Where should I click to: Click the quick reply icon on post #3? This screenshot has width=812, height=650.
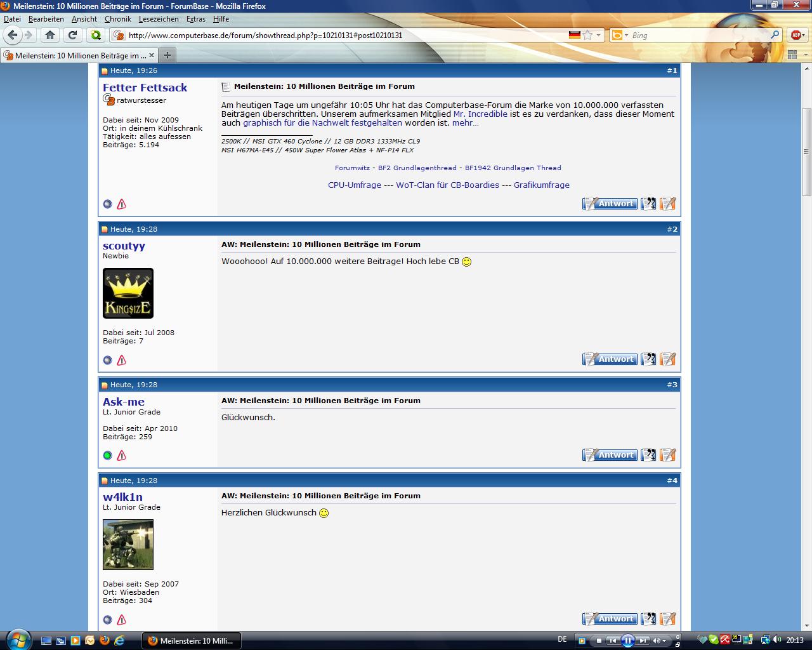click(x=668, y=455)
